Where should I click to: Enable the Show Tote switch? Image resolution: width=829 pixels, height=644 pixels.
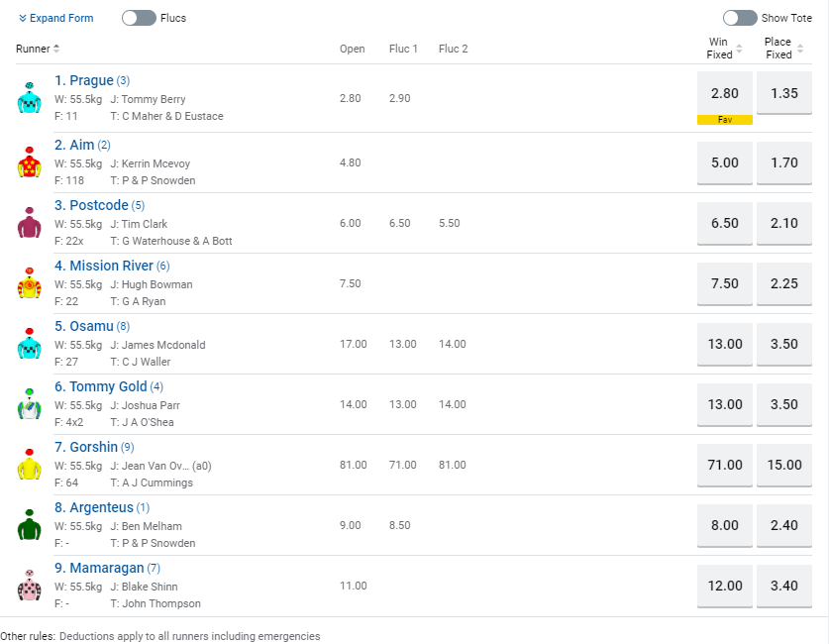click(740, 18)
